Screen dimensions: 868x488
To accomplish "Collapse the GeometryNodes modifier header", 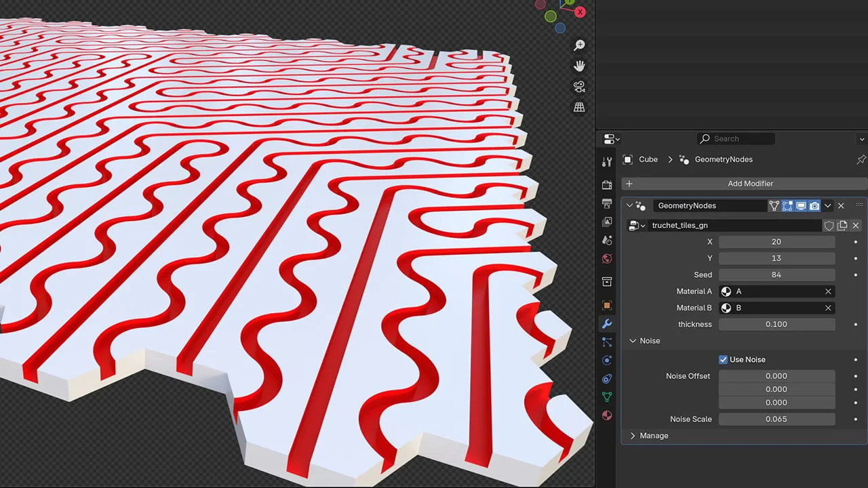I will (x=630, y=205).
